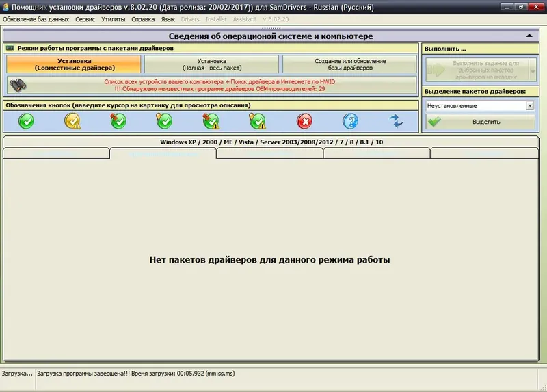Open the device list and HWID driver search
547x392 pixels.
tap(211, 85)
